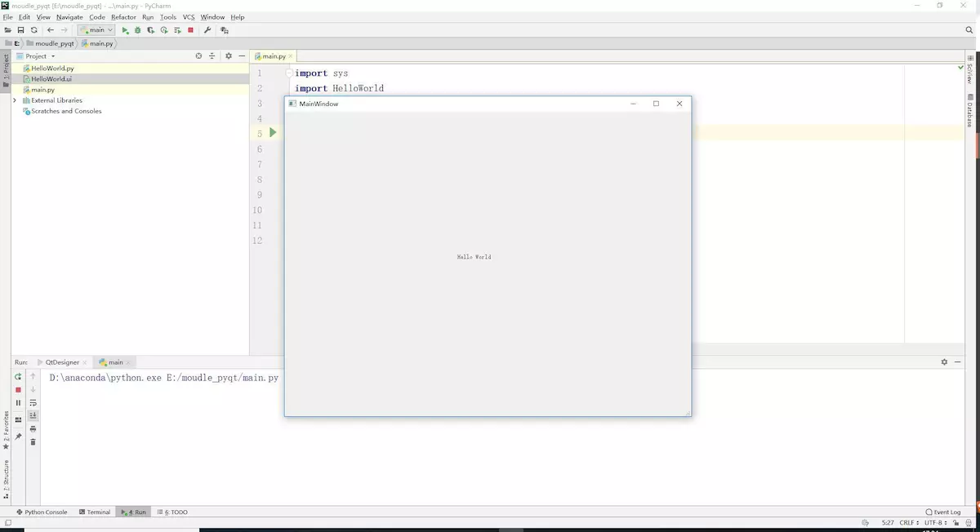
Task: Click the green run arrow in the gutter
Action: (274, 132)
